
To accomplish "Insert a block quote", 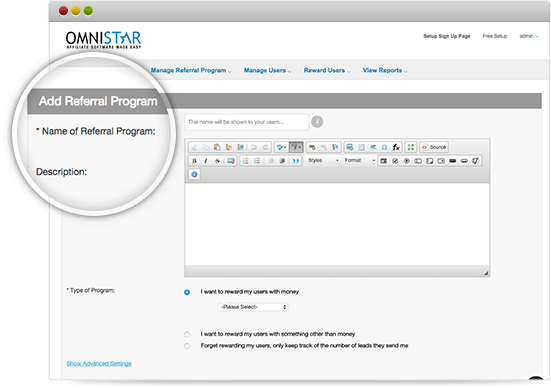I will (296, 161).
